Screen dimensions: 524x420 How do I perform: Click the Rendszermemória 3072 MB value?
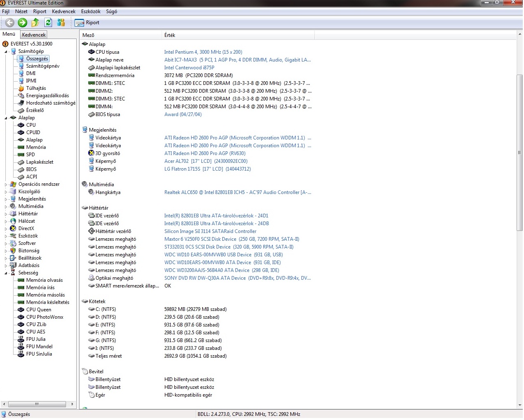click(x=198, y=75)
